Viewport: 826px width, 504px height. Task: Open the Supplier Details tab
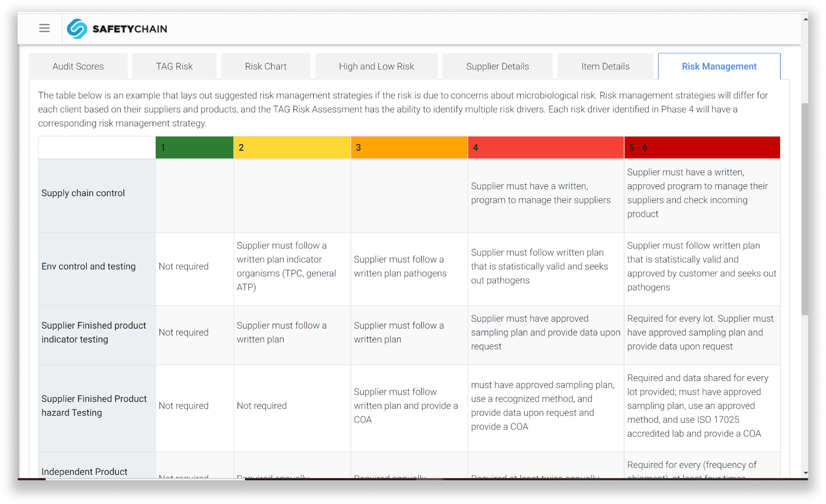(x=497, y=66)
